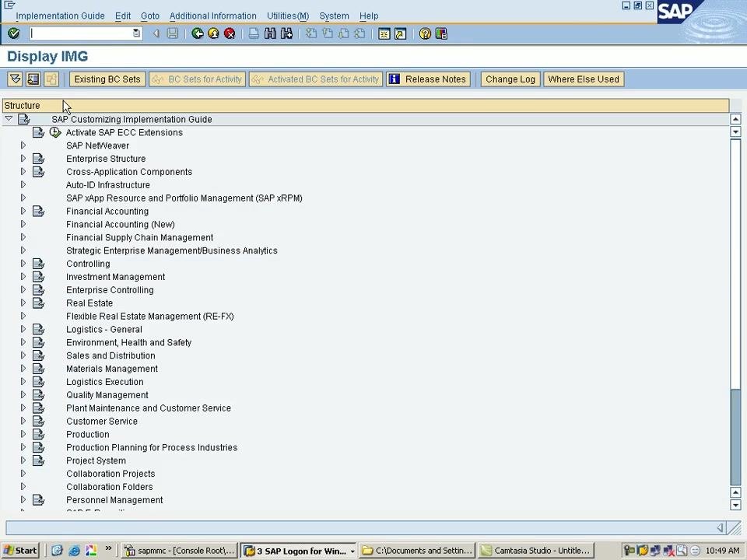Click the Generate Shortcut icon
The height and width of the screenshot is (560, 747).
tap(400, 33)
